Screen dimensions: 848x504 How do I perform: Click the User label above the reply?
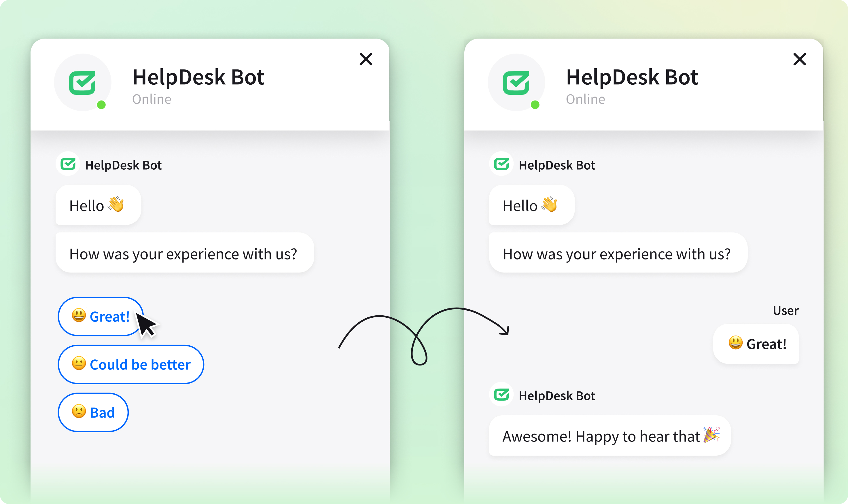[785, 310]
